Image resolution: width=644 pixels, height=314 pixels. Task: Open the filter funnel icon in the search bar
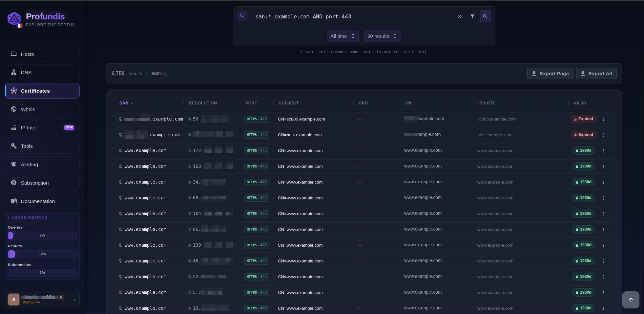472,16
